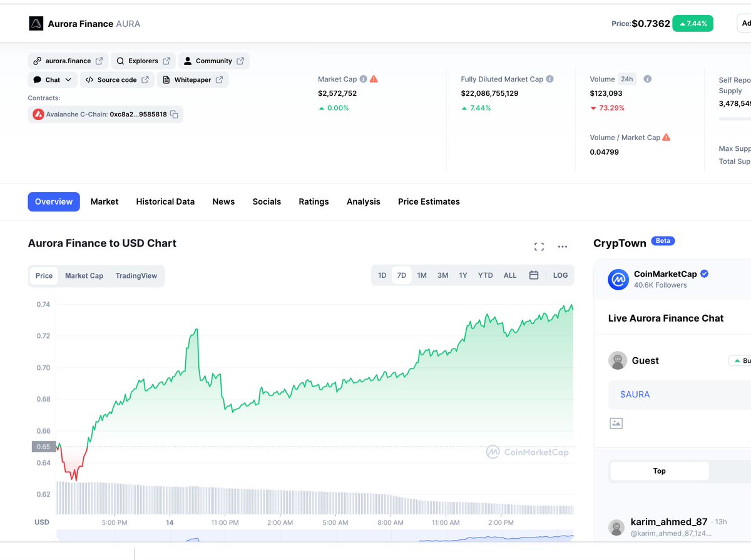Click the chart range slider at bottom
Screen dimensions: 751x560
(x=315, y=535)
